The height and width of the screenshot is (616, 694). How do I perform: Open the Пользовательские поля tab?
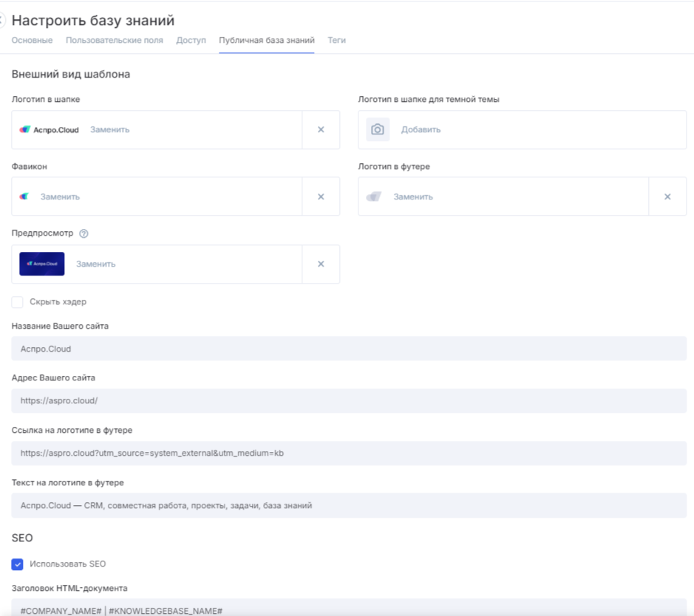coord(115,41)
